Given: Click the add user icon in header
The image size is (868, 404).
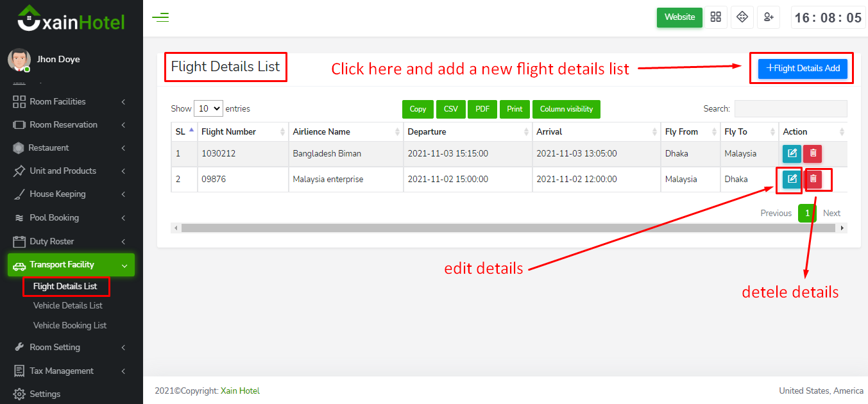Looking at the screenshot, I should coord(768,17).
